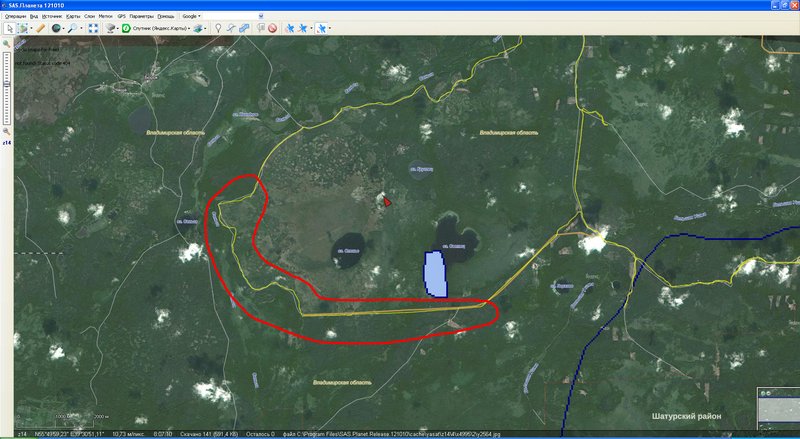
Task: Click the zoom out magnifier icon
Action: coord(8,131)
